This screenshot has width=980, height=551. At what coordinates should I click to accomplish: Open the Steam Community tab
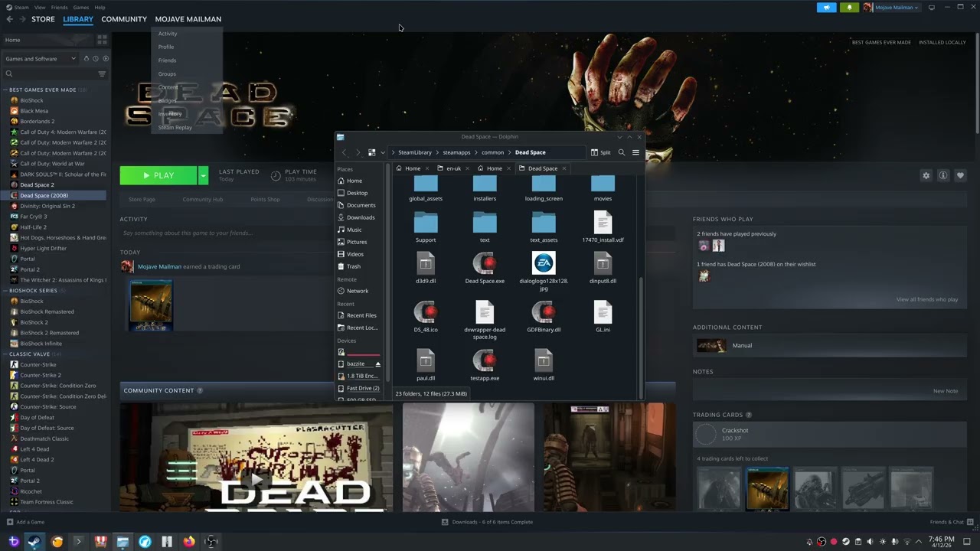[x=124, y=19]
